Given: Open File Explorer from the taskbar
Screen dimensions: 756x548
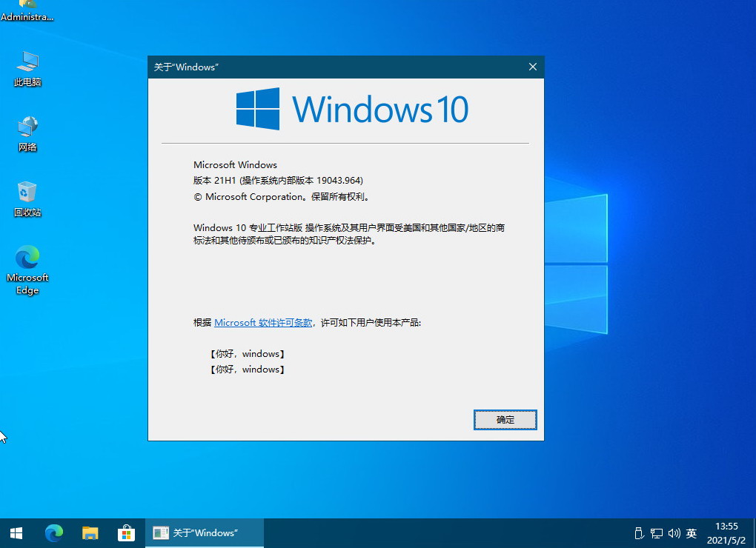Looking at the screenshot, I should 90,533.
